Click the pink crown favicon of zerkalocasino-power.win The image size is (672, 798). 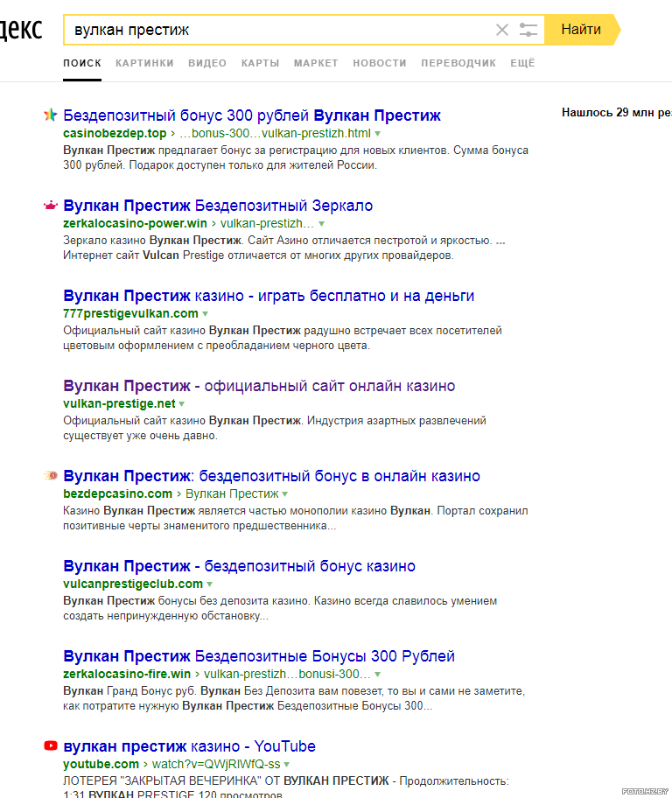51,206
